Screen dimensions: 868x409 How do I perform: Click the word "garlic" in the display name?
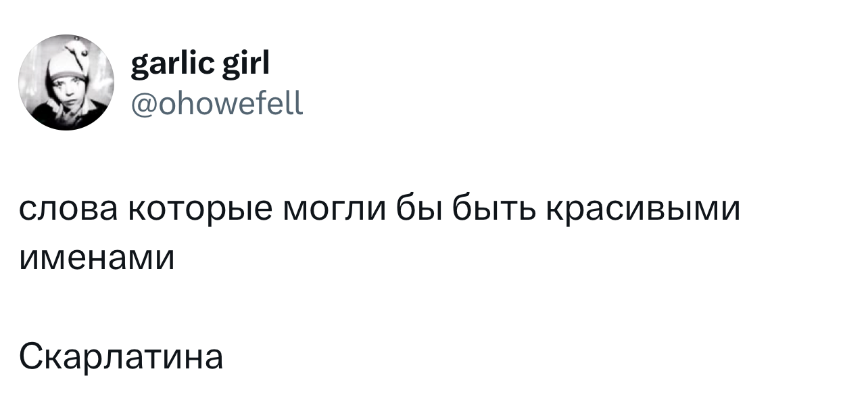(171, 66)
